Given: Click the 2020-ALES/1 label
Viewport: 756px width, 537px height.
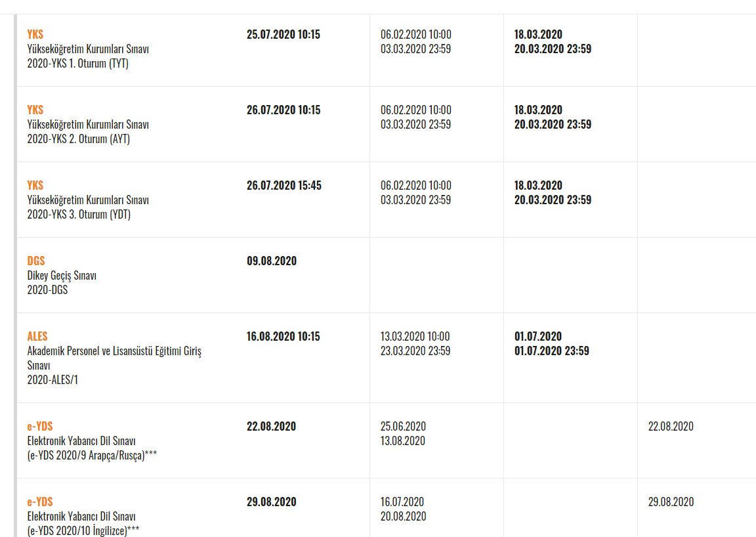Looking at the screenshot, I should [52, 379].
